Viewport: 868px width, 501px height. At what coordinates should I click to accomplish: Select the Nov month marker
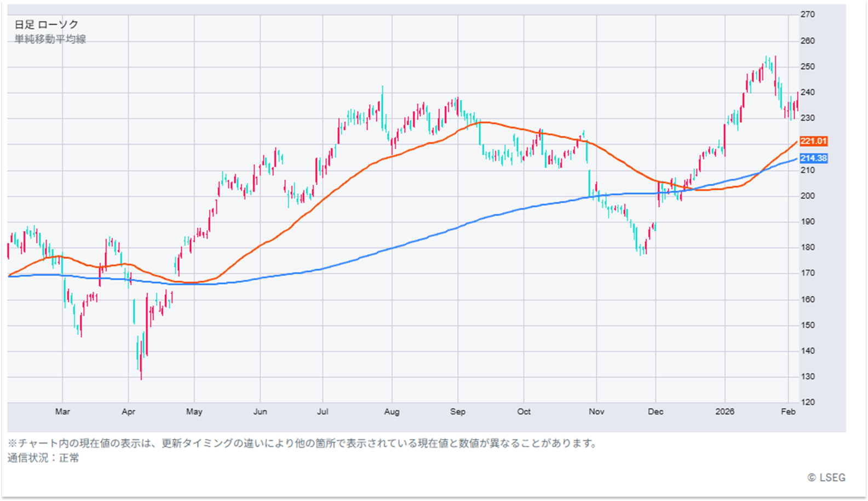[x=596, y=412]
